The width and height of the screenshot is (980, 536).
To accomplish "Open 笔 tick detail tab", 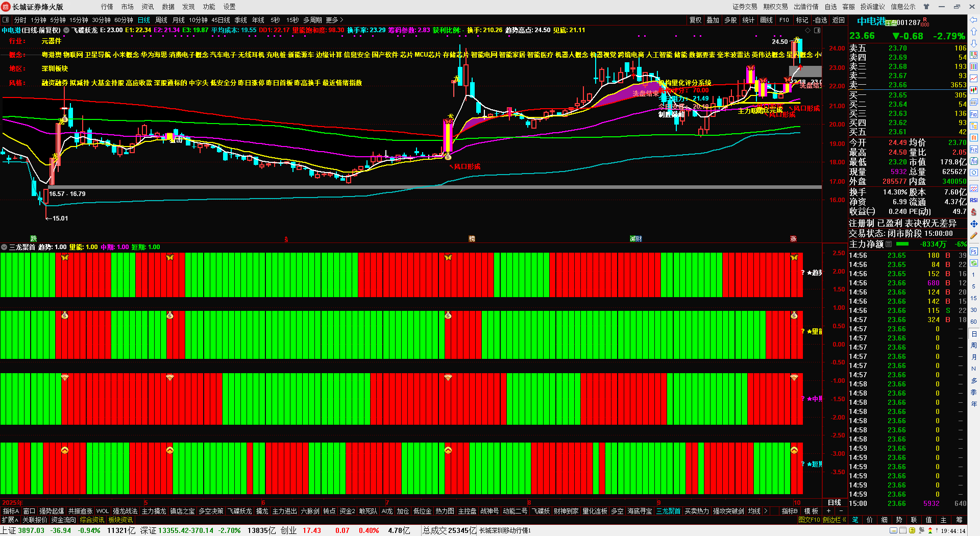I will click(855, 520).
